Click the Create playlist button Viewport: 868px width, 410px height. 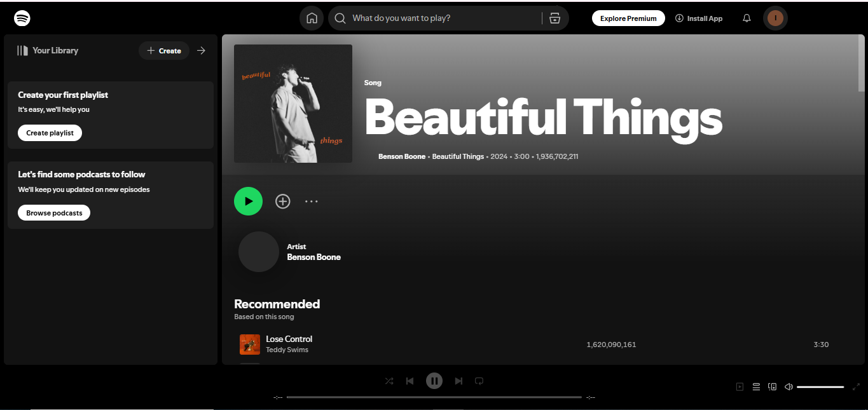coord(50,133)
